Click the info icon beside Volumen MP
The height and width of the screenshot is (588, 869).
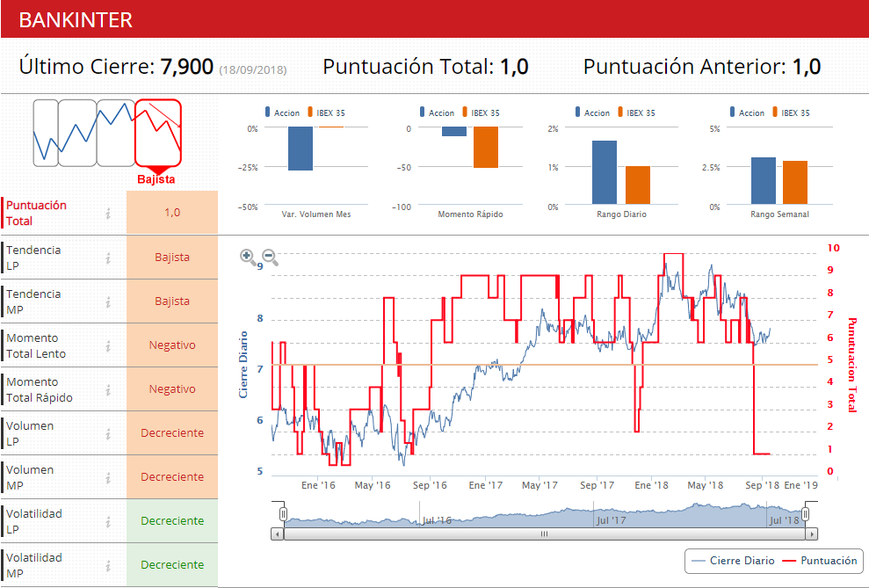[x=109, y=478]
